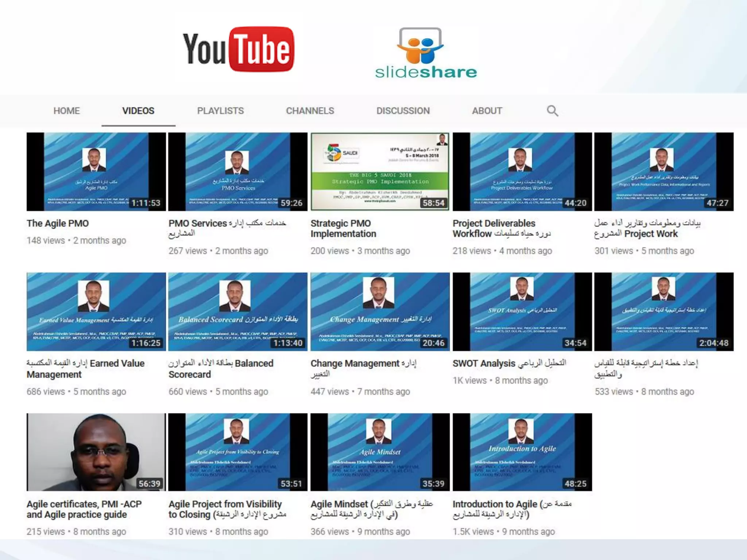The width and height of the screenshot is (747, 560).
Task: Click the channel search magnifier icon
Action: (x=552, y=111)
